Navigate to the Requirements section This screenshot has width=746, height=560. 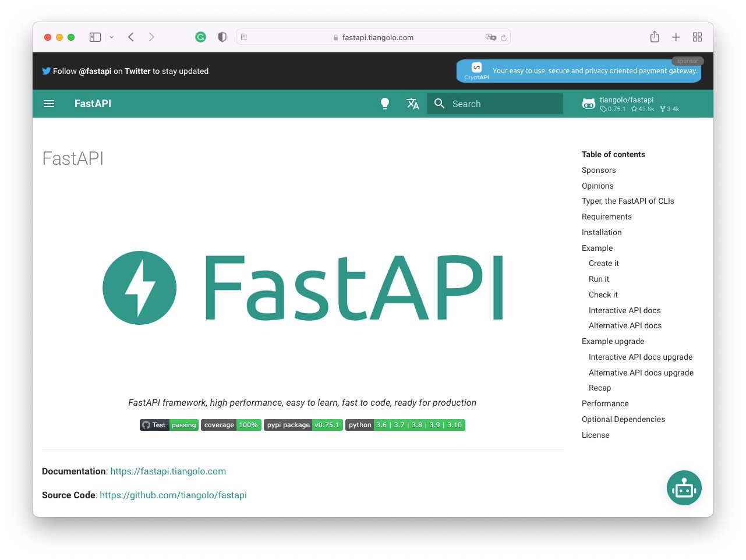tap(607, 217)
